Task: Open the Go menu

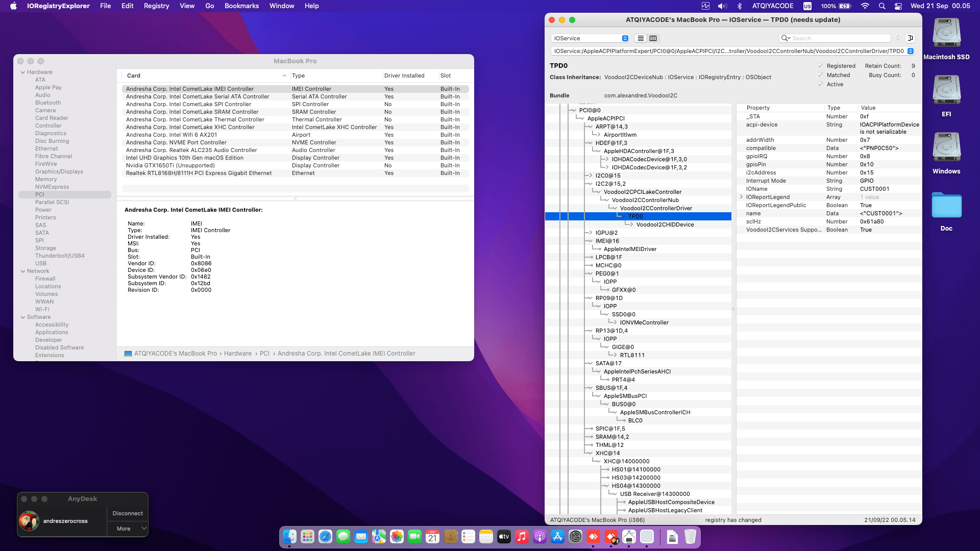Action: click(209, 6)
